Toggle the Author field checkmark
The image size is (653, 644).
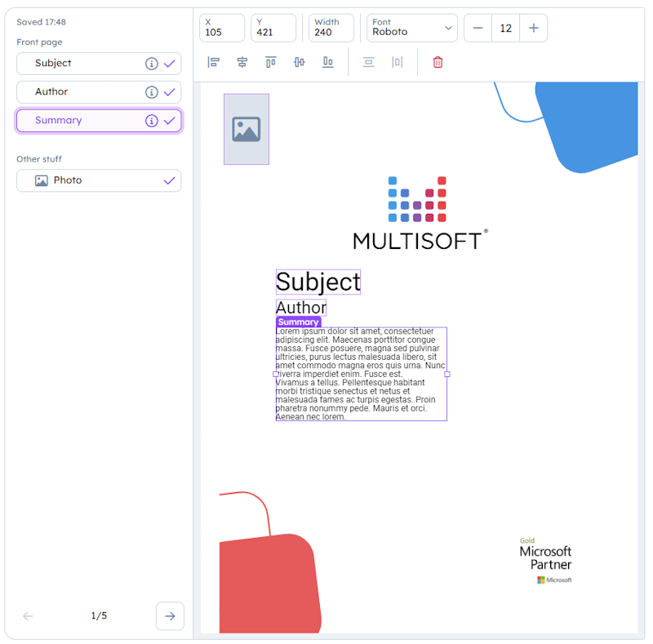point(170,92)
